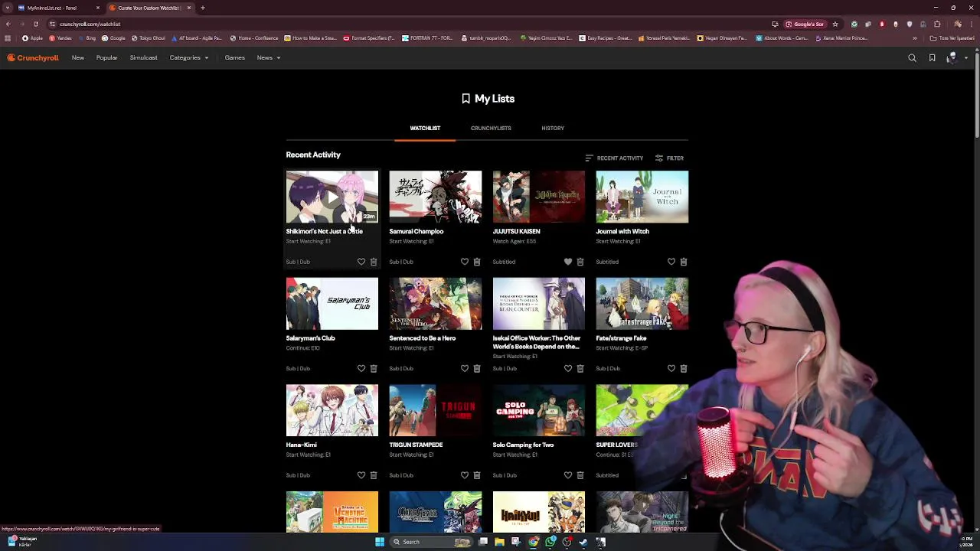Open Samurai Champloo title link
The width and height of the screenshot is (980, 551).
[x=416, y=231]
